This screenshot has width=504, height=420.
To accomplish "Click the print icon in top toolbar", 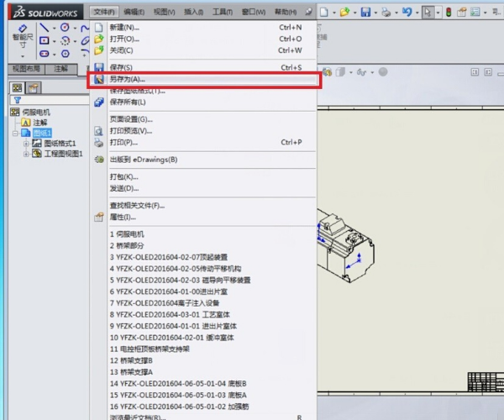I will click(x=386, y=13).
